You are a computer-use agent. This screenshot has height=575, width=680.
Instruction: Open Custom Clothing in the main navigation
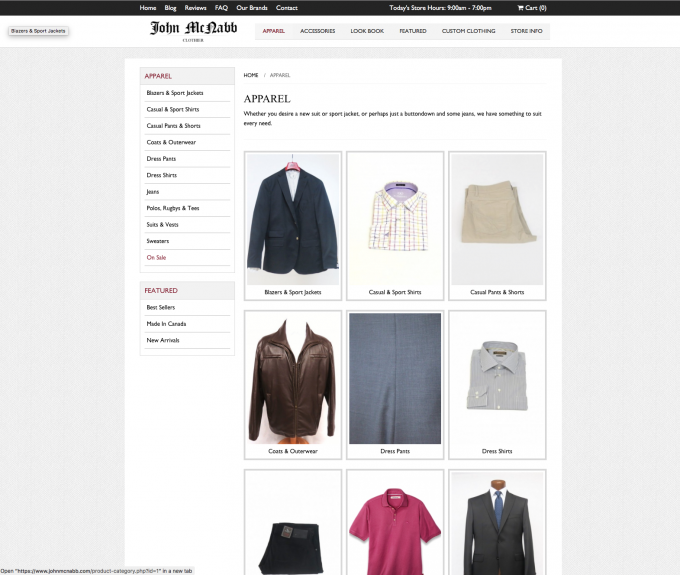(468, 31)
